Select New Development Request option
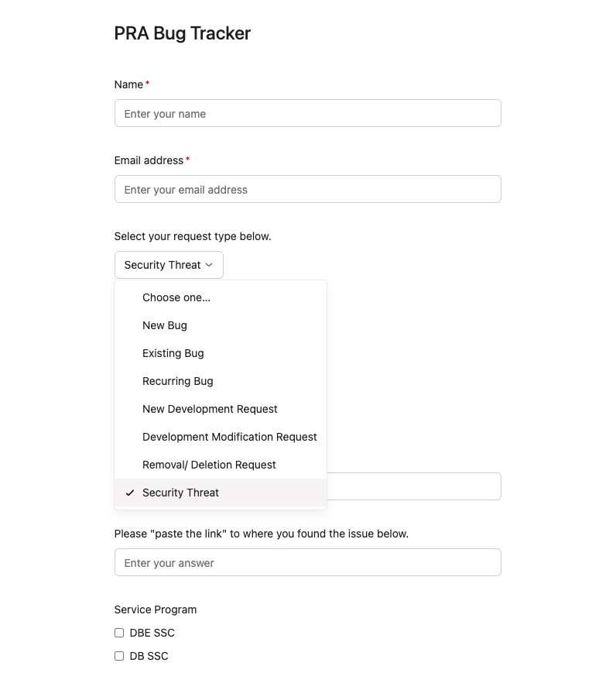 [210, 409]
